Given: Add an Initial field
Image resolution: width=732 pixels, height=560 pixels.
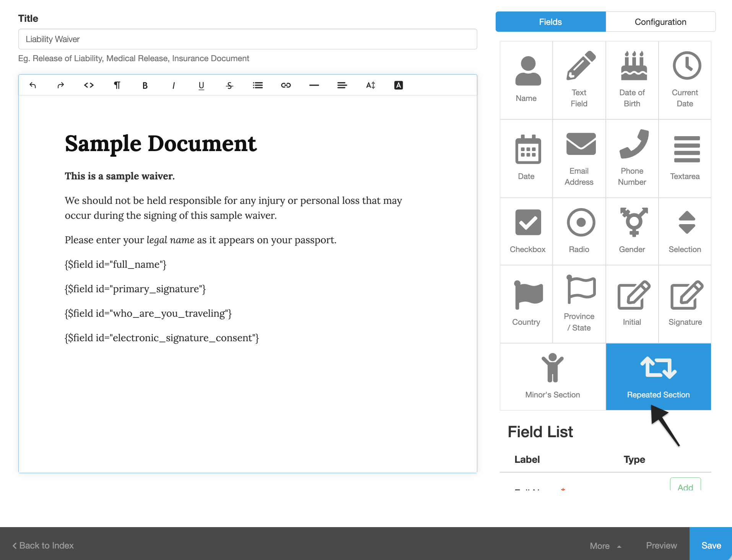Looking at the screenshot, I should [632, 304].
